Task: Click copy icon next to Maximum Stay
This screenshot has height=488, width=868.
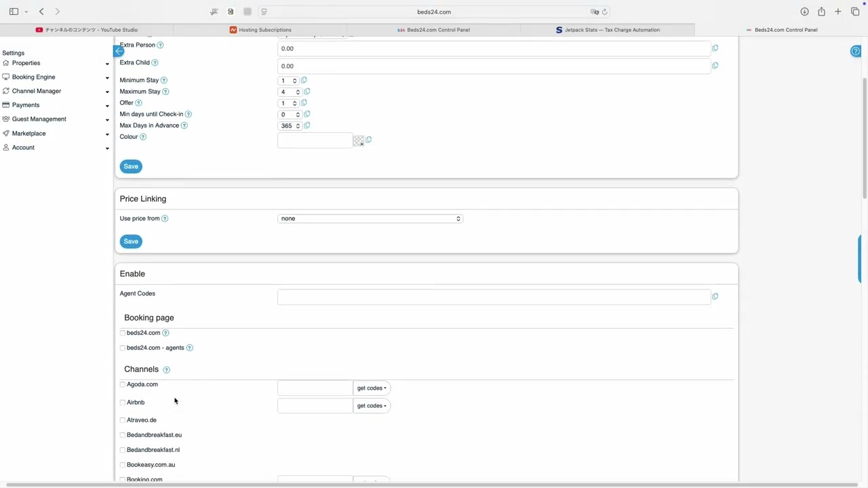Action: (x=307, y=91)
